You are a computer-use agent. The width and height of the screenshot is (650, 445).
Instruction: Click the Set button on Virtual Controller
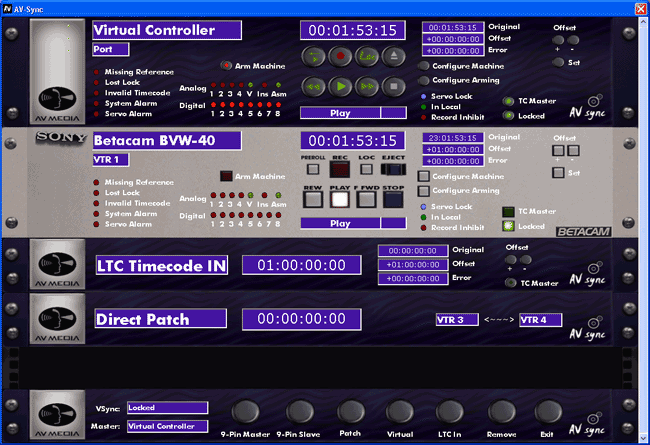coord(558,62)
